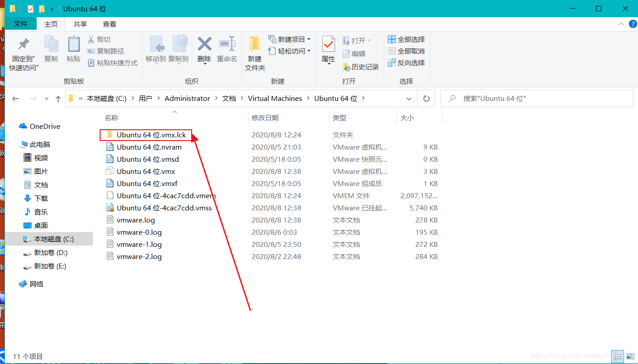
Task: Refresh the folder view
Action: point(426,98)
